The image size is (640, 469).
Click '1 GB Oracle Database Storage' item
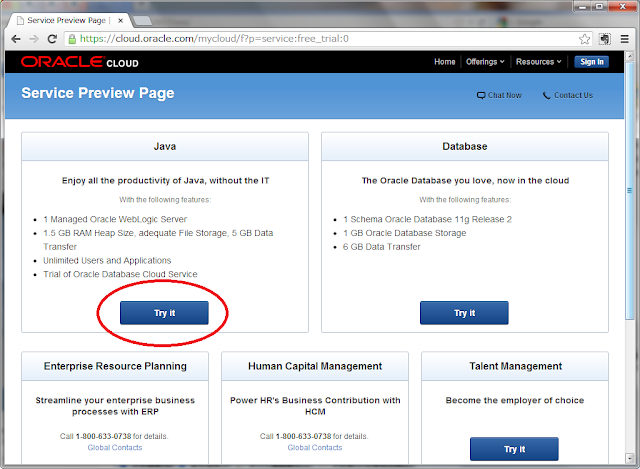pyautogui.click(x=404, y=233)
